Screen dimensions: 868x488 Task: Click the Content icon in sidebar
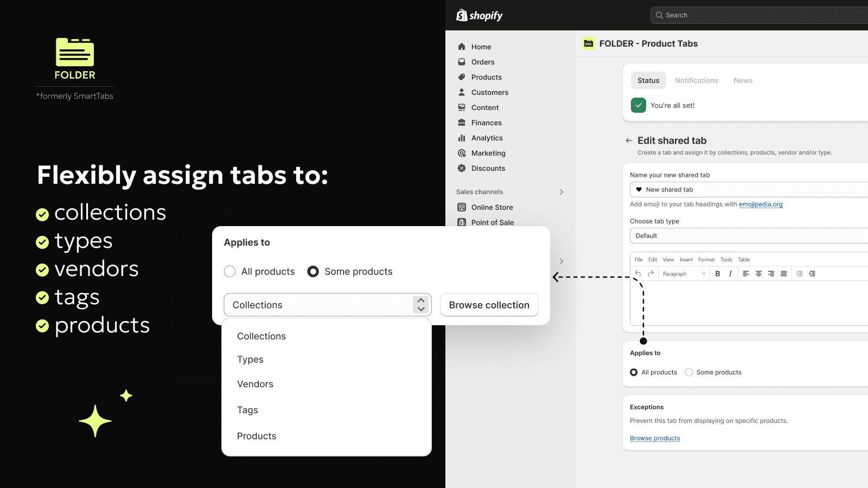(x=462, y=107)
